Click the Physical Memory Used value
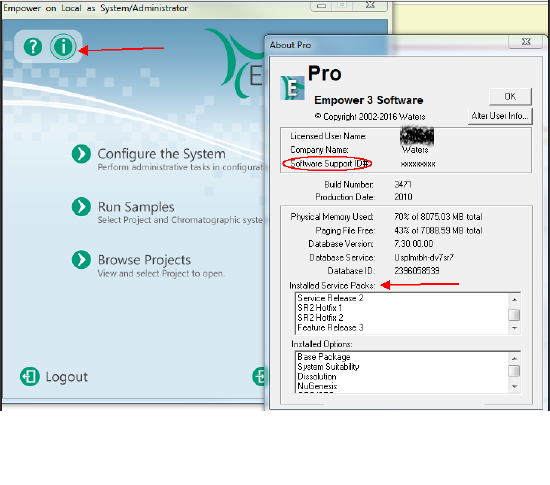Viewport: 550px width, 485px height. [438, 217]
